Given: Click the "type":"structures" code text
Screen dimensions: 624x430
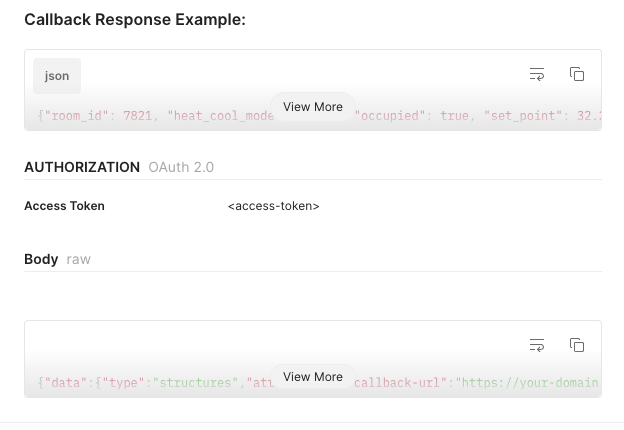Looking at the screenshot, I should 171,383.
